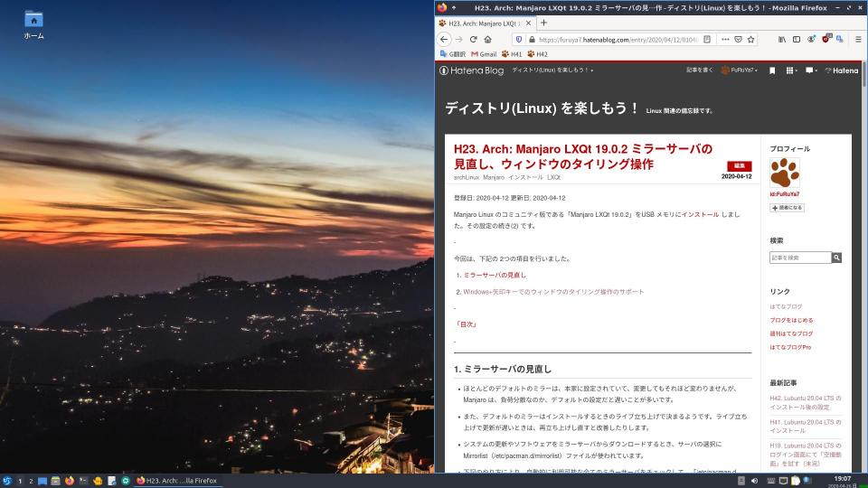Launch the file manager from the taskbar
Image resolution: width=868 pixels, height=488 pixels.
click(x=55, y=481)
